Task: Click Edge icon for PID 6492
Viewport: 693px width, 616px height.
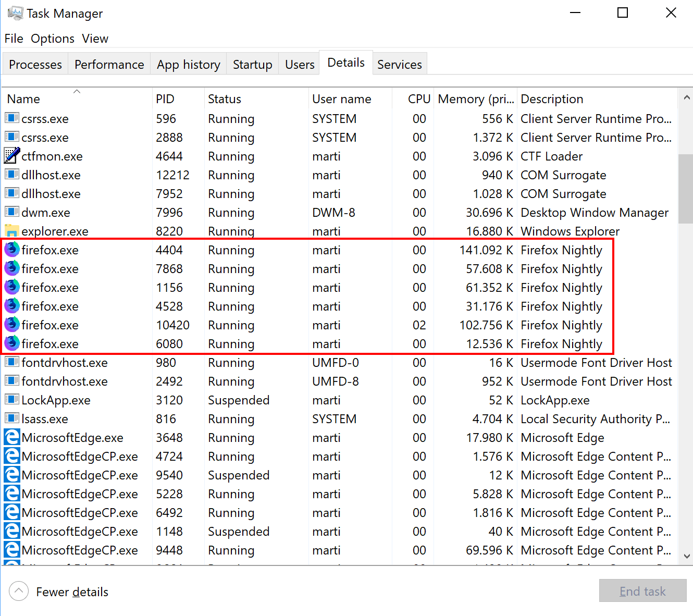Action: (11, 512)
